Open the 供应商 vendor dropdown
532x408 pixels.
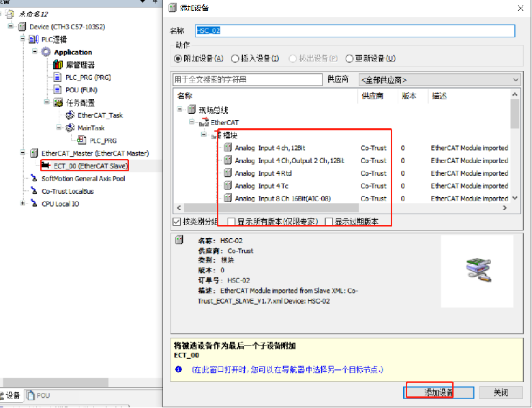439,80
